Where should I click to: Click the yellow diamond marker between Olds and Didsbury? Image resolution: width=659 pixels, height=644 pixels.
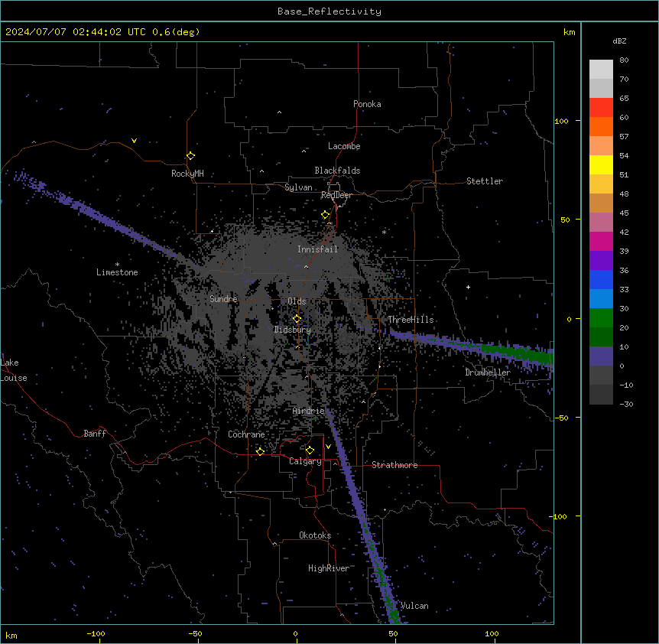pos(297,319)
